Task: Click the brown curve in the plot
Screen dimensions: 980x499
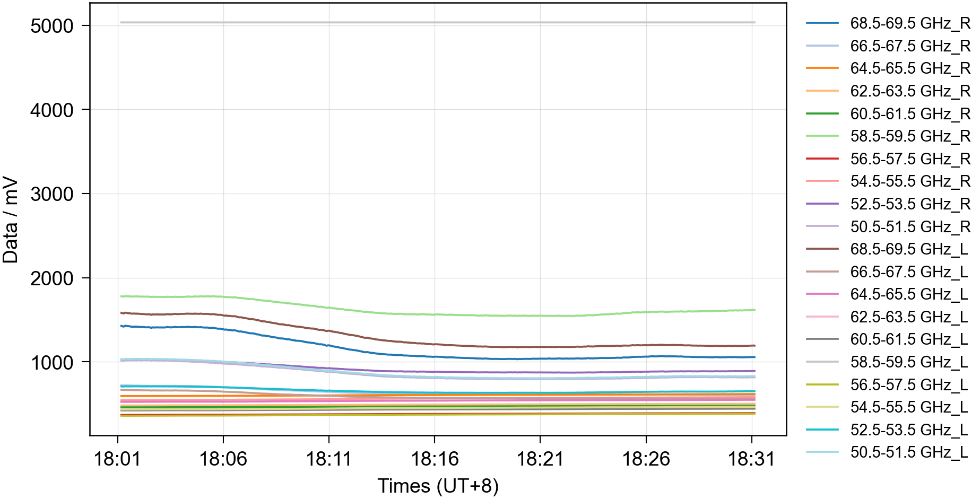Action: coord(435,344)
